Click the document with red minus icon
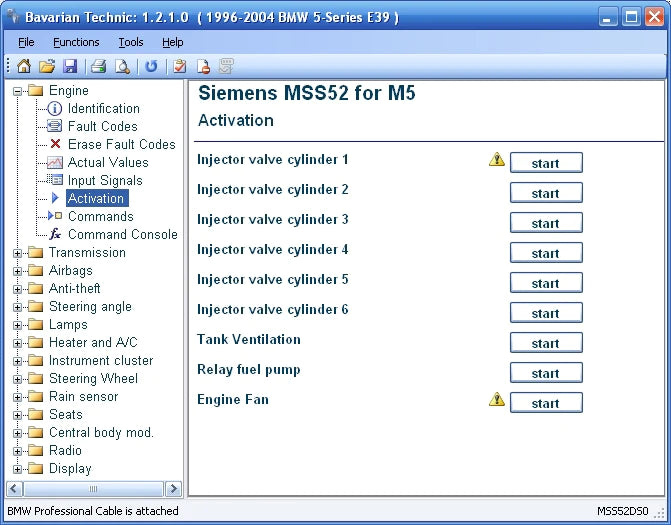 [203, 67]
